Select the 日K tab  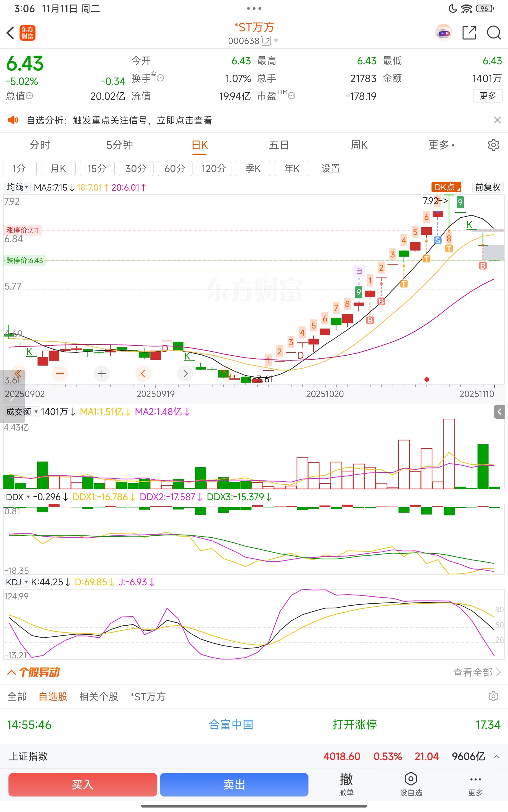[x=200, y=145]
